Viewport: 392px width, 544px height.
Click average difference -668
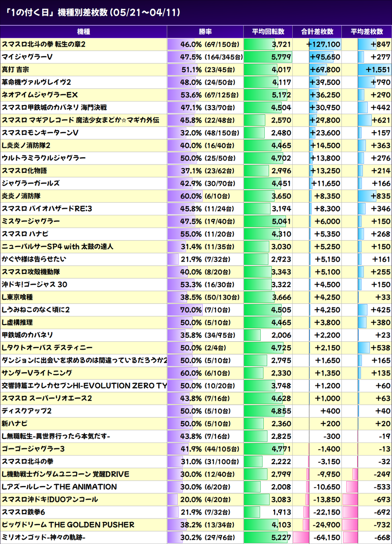point(381,538)
